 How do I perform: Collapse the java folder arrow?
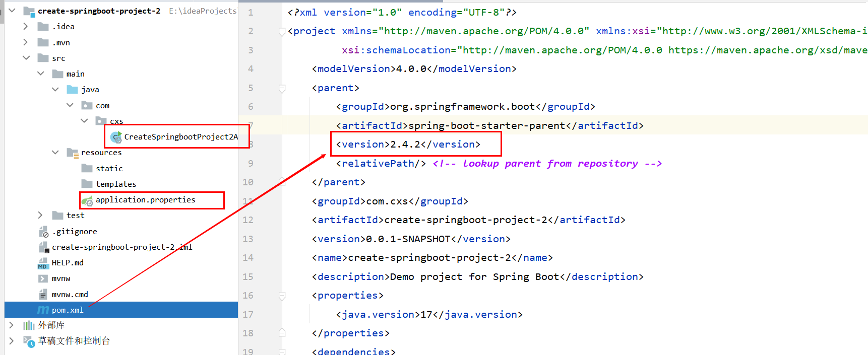pos(55,89)
